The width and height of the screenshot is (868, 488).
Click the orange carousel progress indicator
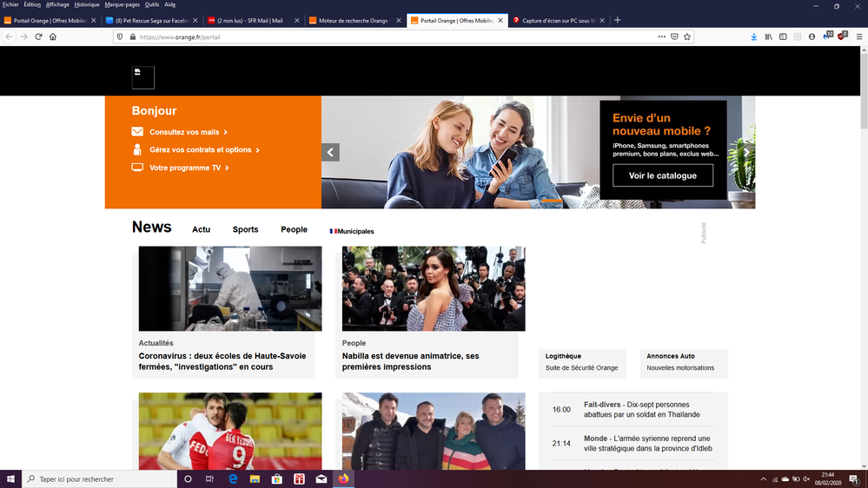(551, 201)
